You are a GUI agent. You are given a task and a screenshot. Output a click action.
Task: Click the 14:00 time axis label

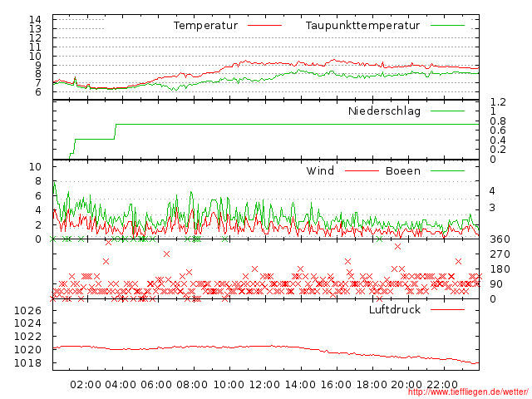click(x=300, y=385)
